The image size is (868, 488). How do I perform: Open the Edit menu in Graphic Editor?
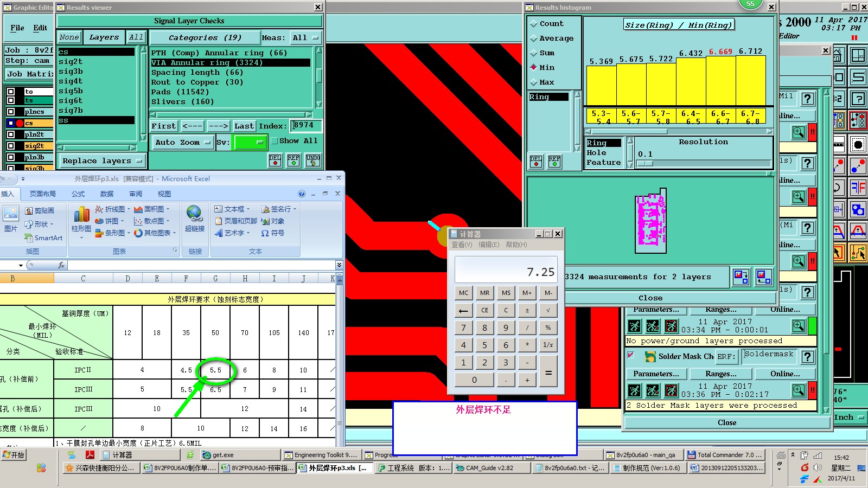[40, 28]
